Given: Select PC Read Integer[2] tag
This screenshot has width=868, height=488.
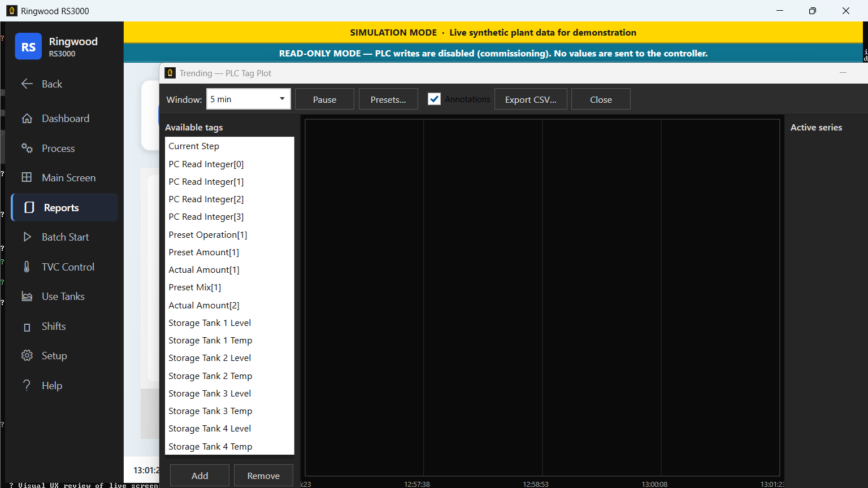Looking at the screenshot, I should 229,199.
